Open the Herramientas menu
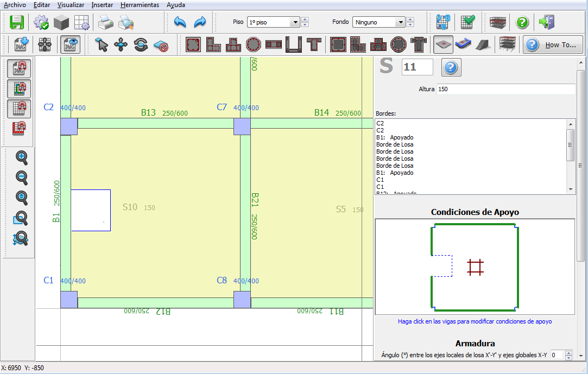Image resolution: width=588 pixels, height=374 pixels. tap(140, 5)
